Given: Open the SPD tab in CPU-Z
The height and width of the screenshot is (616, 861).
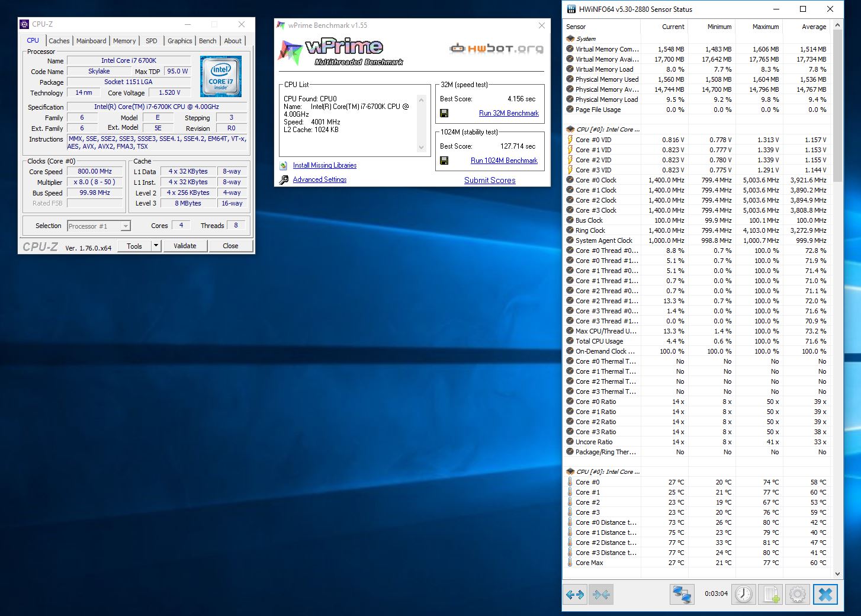Looking at the screenshot, I should pyautogui.click(x=152, y=41).
